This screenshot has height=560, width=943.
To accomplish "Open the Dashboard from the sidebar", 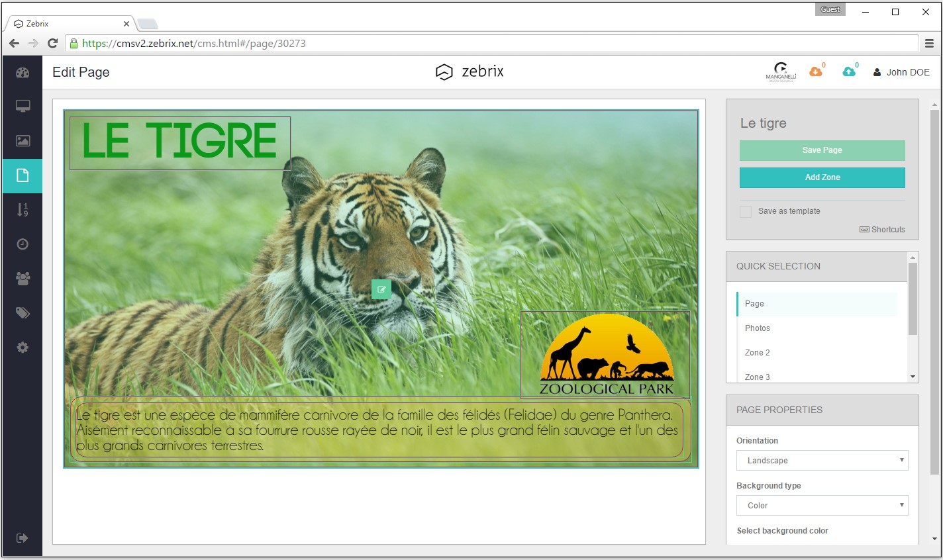I will click(22, 72).
